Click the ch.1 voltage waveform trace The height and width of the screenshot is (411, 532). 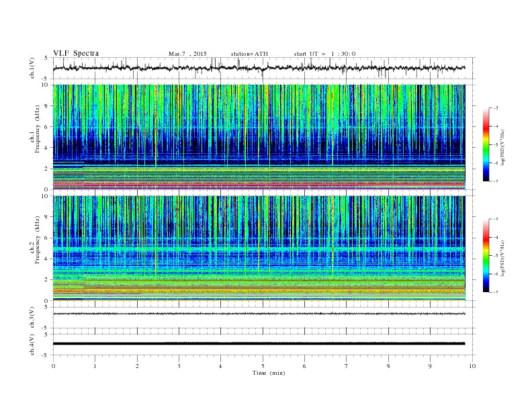click(x=259, y=68)
